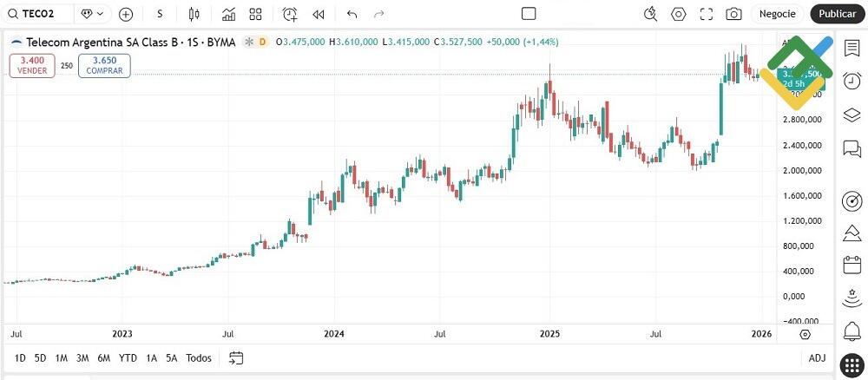Open the watchlist panel icon
The height and width of the screenshot is (380, 868).
[852, 48]
